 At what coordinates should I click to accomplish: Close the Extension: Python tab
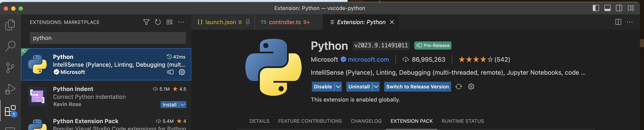[x=392, y=22]
